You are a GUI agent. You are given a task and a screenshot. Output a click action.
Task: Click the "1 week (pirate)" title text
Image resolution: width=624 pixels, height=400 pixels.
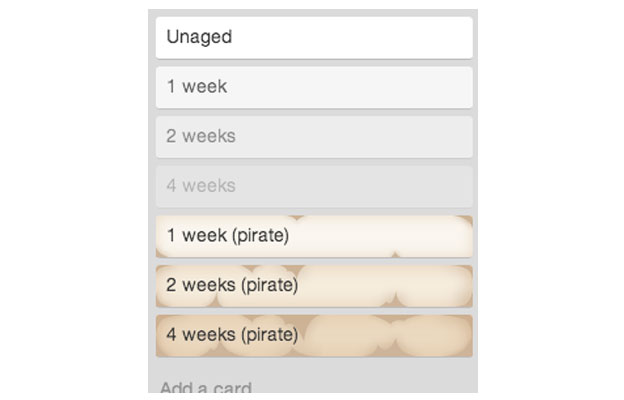(x=228, y=236)
